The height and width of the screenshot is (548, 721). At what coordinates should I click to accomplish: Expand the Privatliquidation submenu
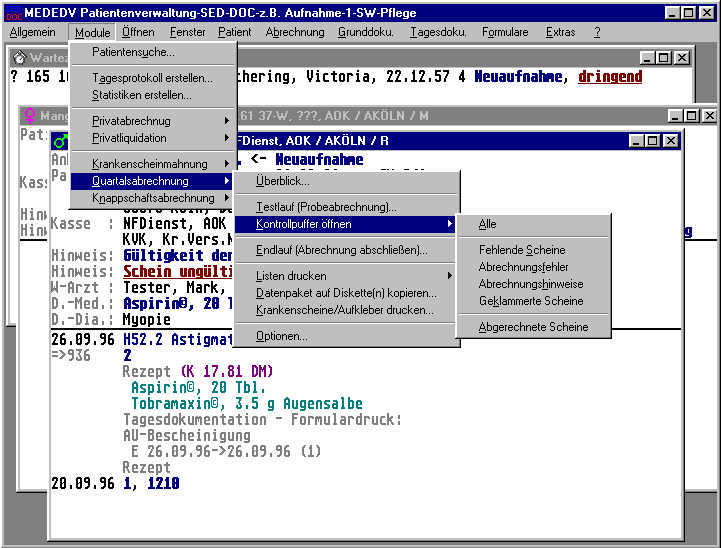[154, 138]
